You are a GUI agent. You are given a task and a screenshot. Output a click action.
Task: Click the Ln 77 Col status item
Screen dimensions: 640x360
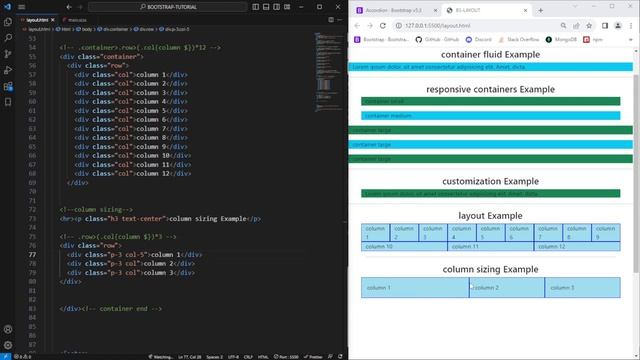pyautogui.click(x=189, y=357)
